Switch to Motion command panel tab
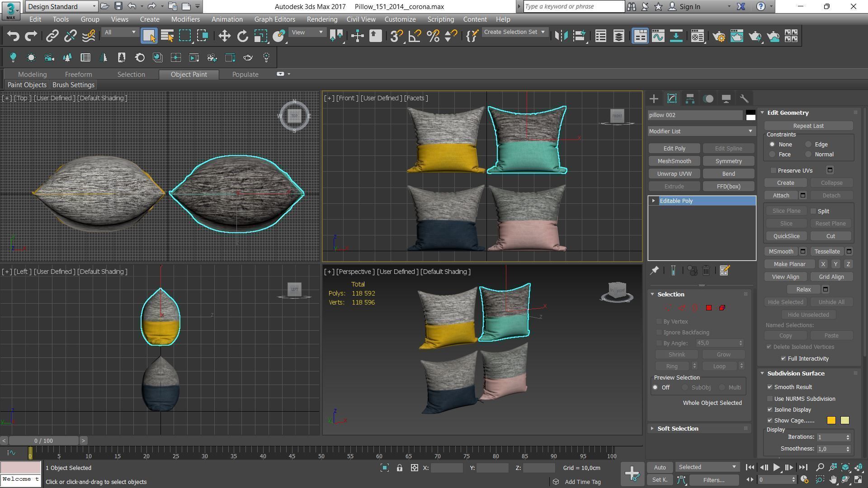This screenshot has height=488, width=868. click(x=708, y=99)
